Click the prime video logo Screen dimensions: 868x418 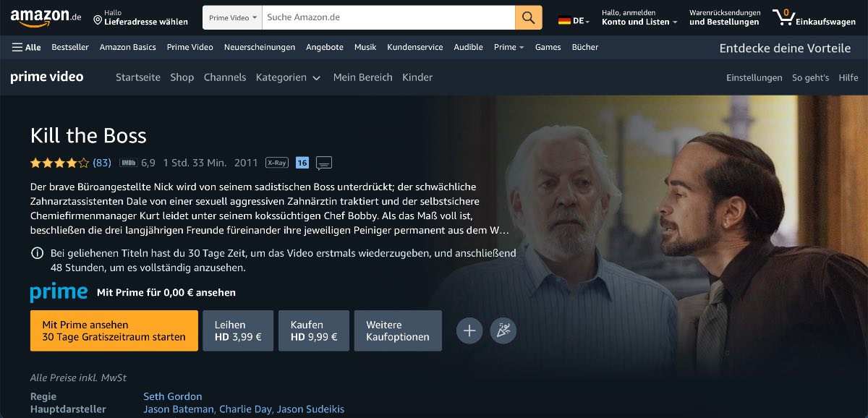coord(47,77)
